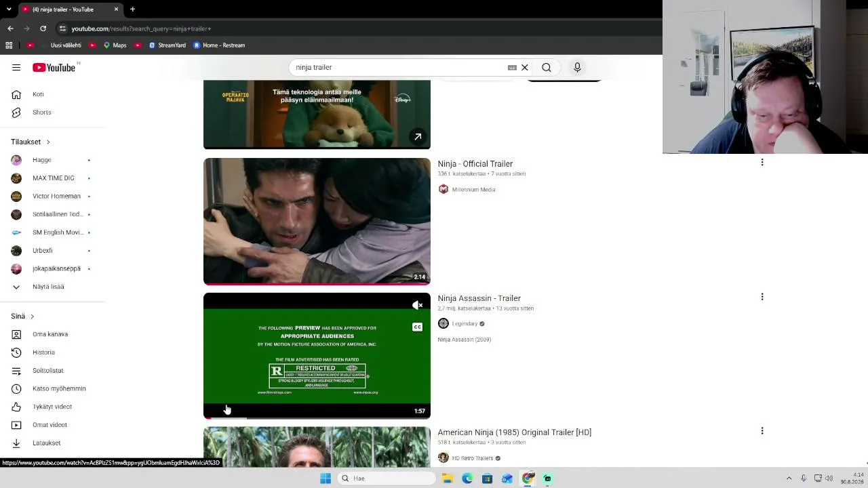Go back in the browser
The image size is (868, 488).
(x=10, y=28)
